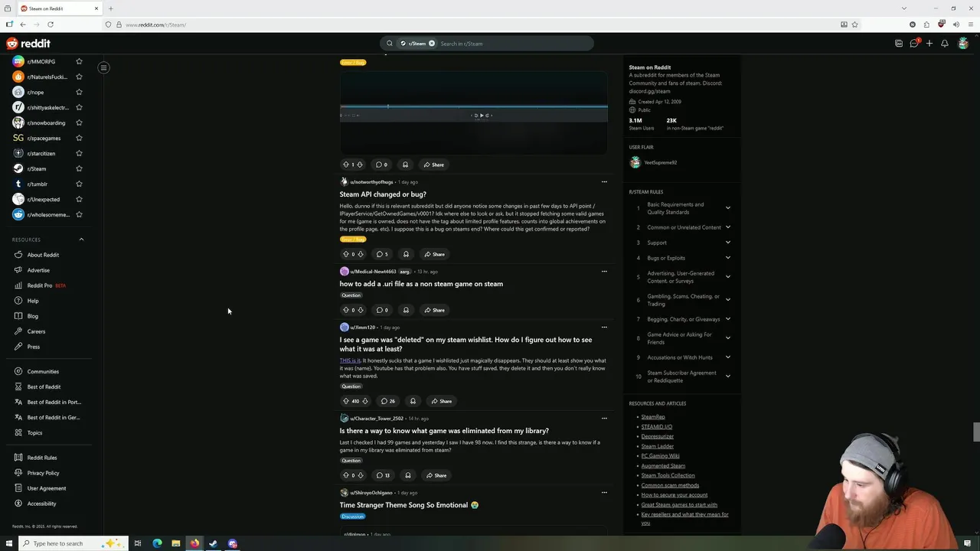Viewport: 980px width, 551px height.
Task: Share the deleted wishlist game post
Action: (441, 401)
